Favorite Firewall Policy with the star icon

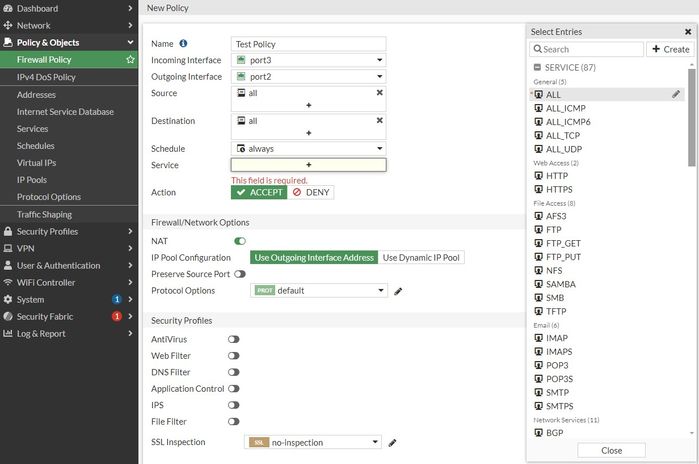(x=130, y=59)
